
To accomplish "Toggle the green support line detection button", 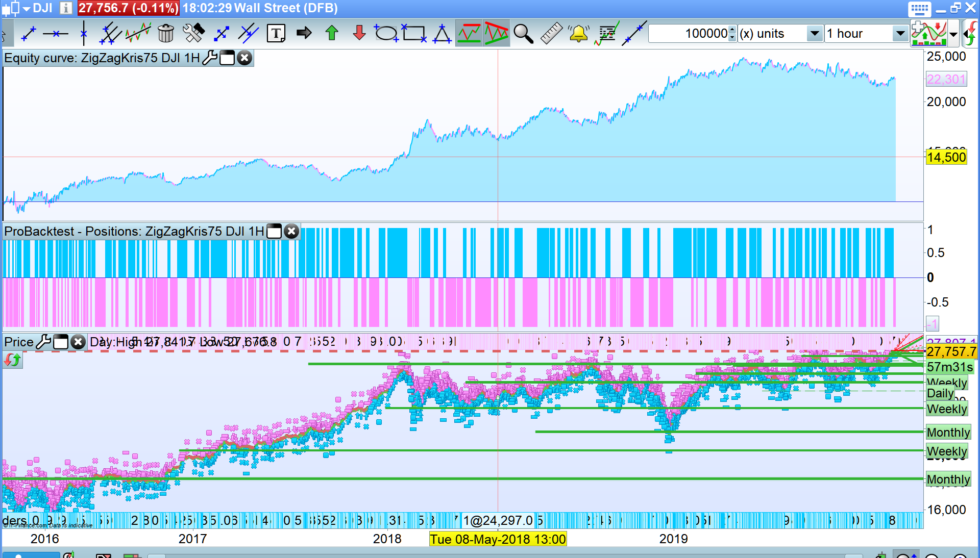I will (x=469, y=34).
